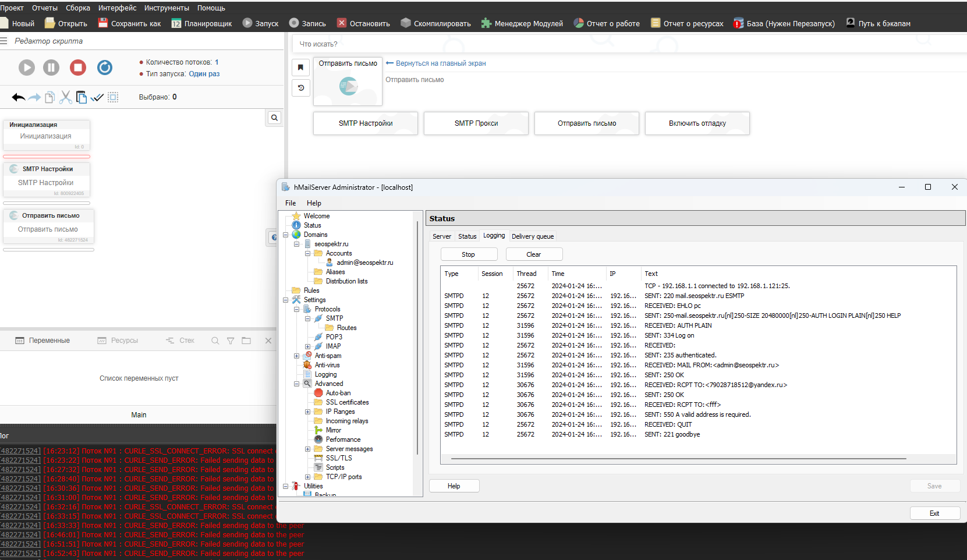The width and height of the screenshot is (967, 560).
Task: Click the Clear button in Logging
Action: (x=534, y=254)
